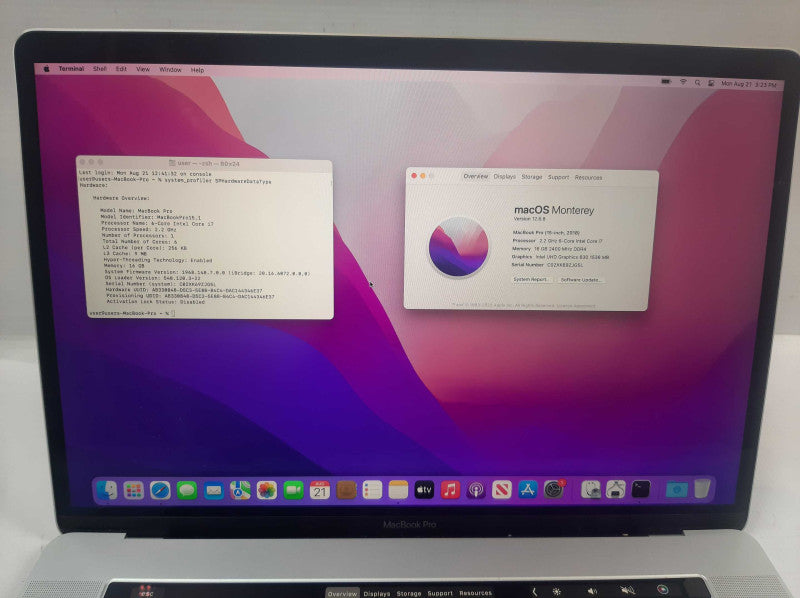Open System Preferences in Dock
800x598 pixels.
point(554,490)
